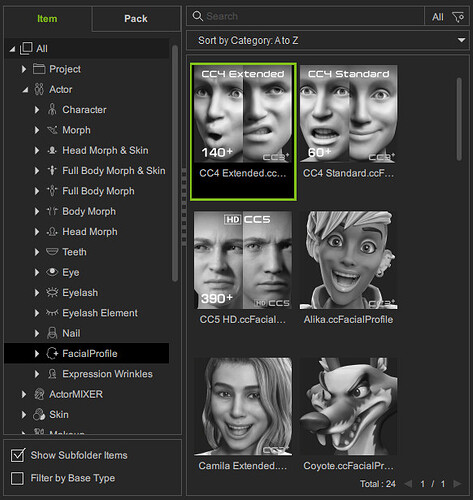Click the Skin category icon
This screenshot has width=473, height=500.
tap(39, 414)
